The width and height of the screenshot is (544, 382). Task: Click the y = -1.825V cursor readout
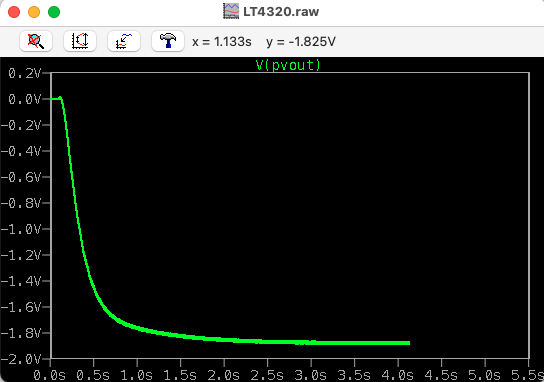[301, 42]
